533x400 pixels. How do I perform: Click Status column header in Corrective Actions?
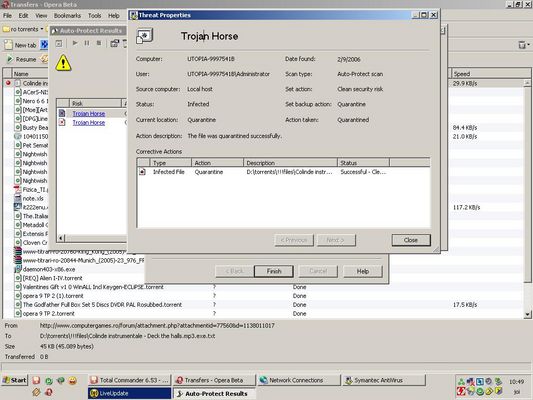(363, 163)
